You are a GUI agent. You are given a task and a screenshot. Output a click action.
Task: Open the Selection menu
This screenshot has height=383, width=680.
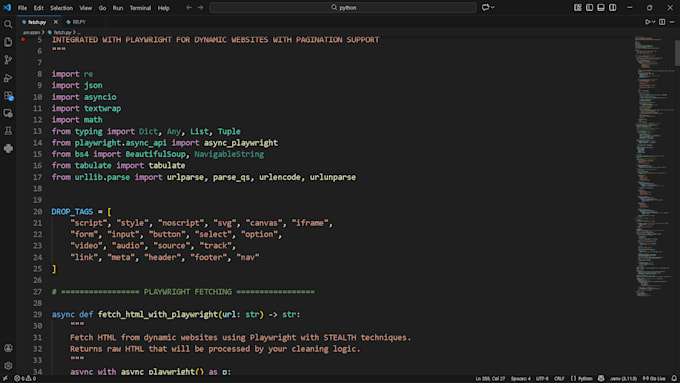point(61,8)
